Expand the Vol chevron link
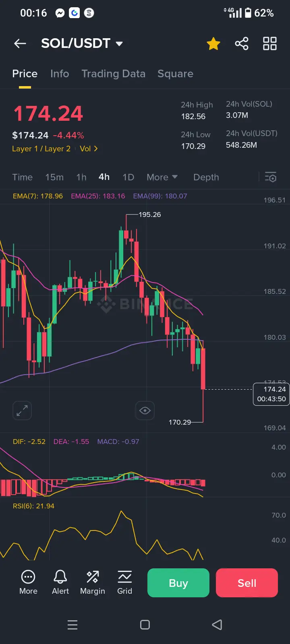This screenshot has width=290, height=644. coord(89,149)
